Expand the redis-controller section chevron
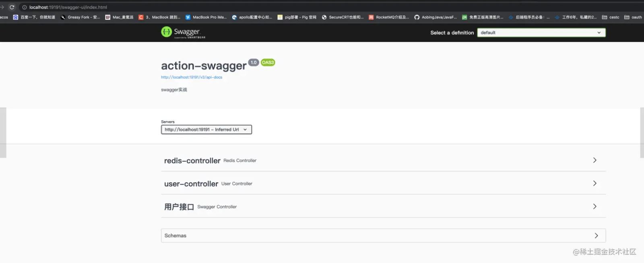 (x=594, y=160)
